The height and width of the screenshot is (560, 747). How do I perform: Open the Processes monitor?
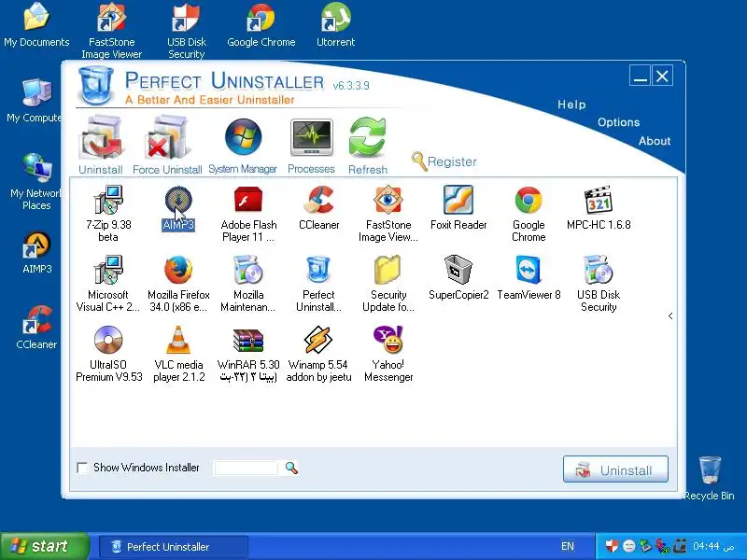coord(311,146)
